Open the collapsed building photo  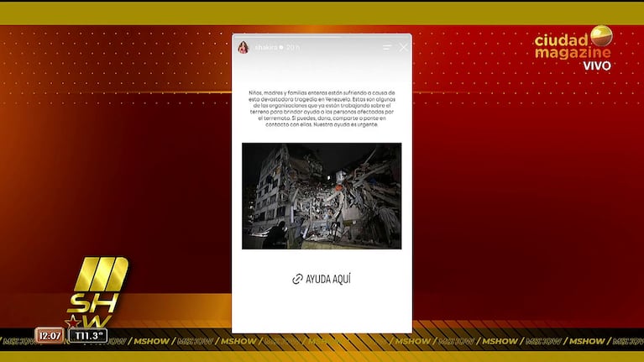click(x=322, y=196)
